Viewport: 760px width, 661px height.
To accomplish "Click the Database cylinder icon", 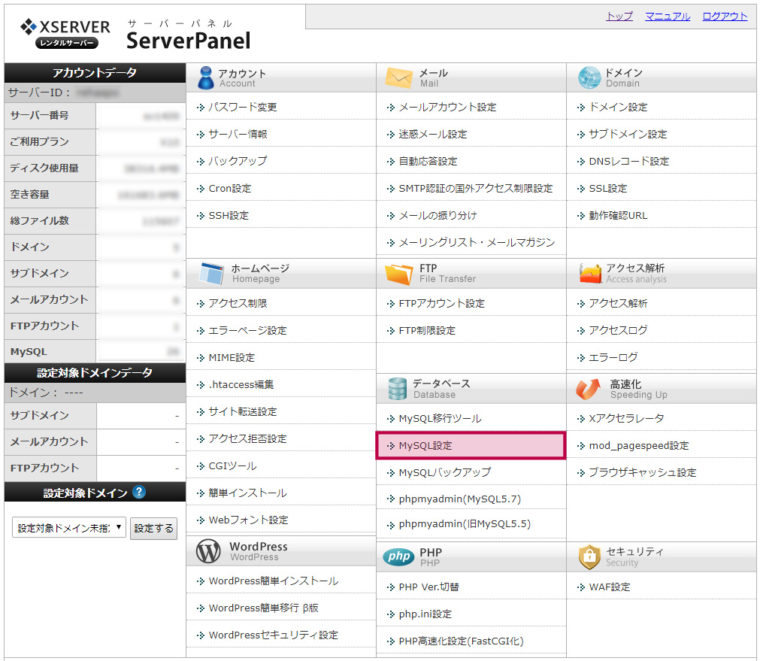I will tap(397, 389).
